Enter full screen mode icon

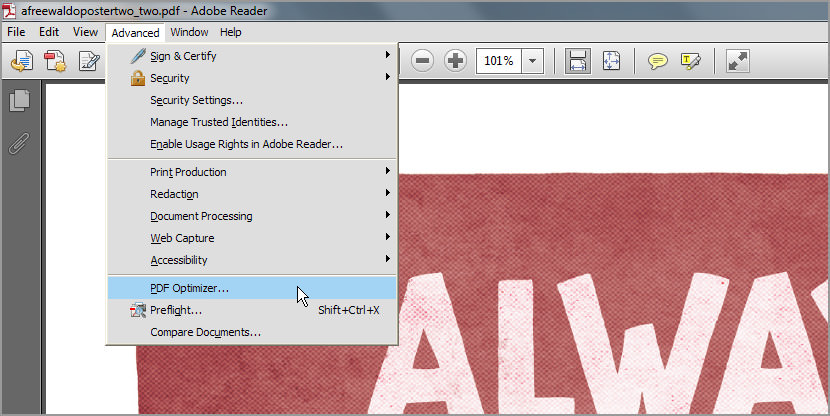tap(737, 61)
